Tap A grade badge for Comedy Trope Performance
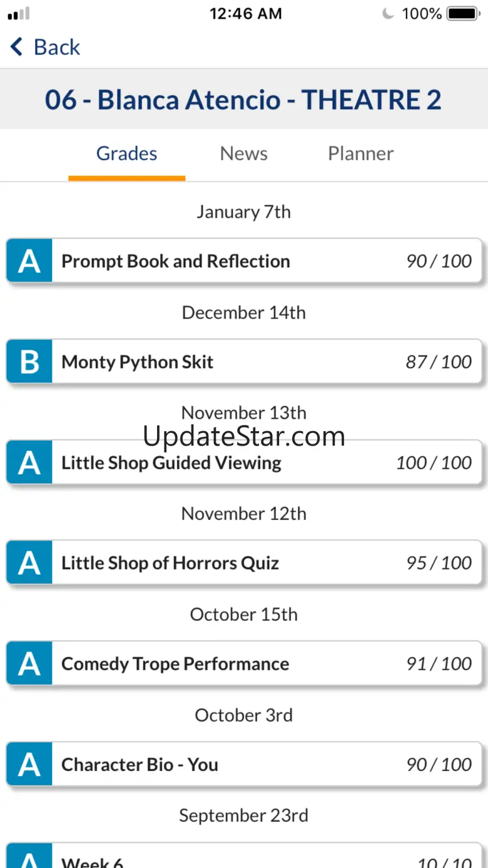Screen dimensions: 488x868 coord(29,664)
